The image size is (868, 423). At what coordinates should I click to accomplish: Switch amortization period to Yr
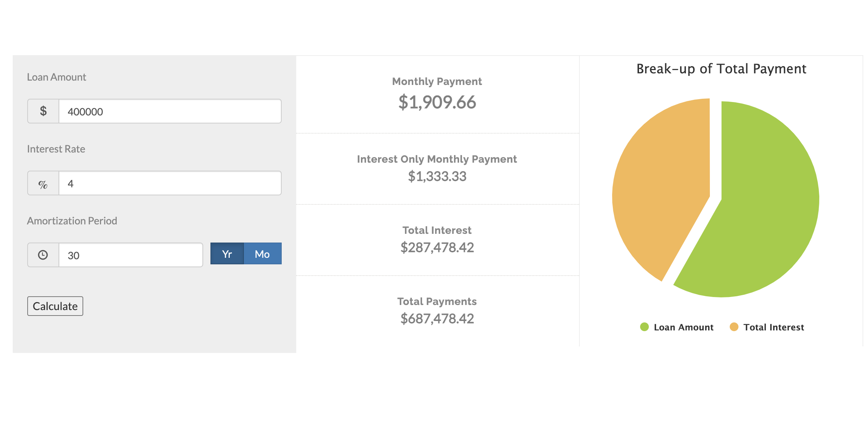[227, 254]
